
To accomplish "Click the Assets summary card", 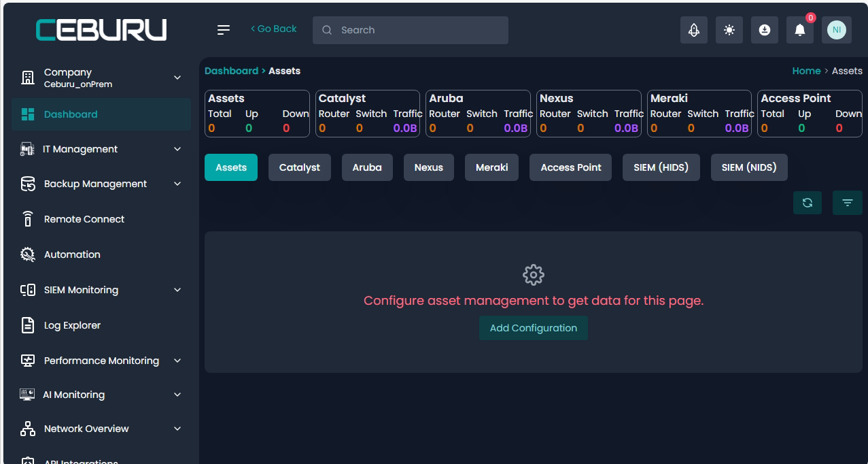I will pyautogui.click(x=257, y=114).
